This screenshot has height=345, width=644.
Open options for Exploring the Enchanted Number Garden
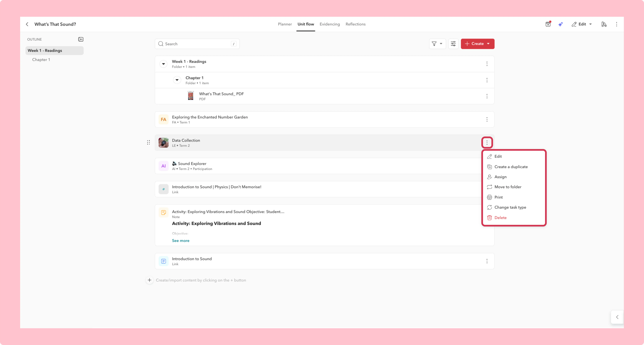[x=487, y=119]
